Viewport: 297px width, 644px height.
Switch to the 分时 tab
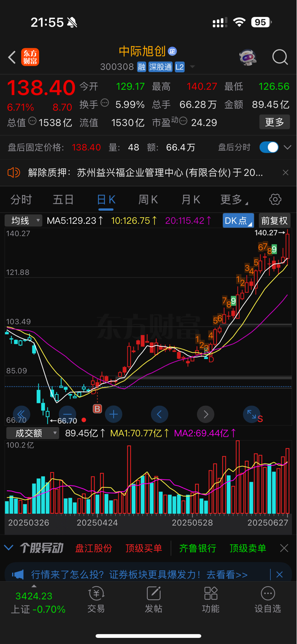[x=21, y=200]
